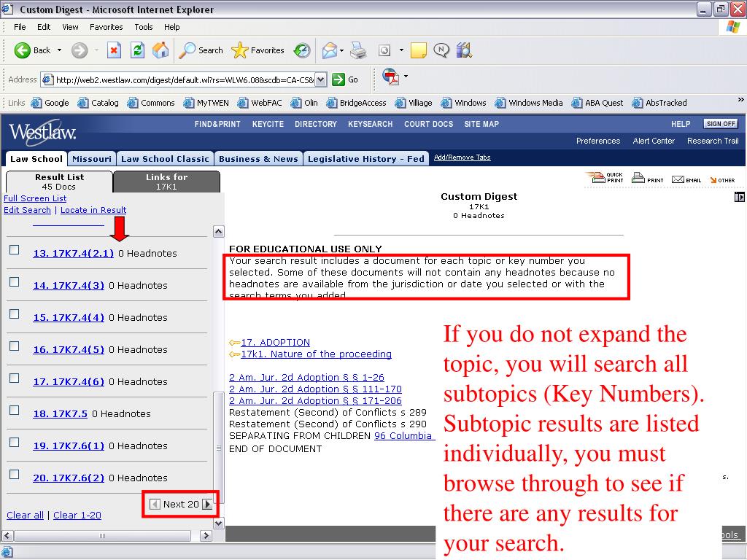Screen dimensions: 747x560
Task: Open the KEYCITE navigation item
Action: tap(268, 124)
